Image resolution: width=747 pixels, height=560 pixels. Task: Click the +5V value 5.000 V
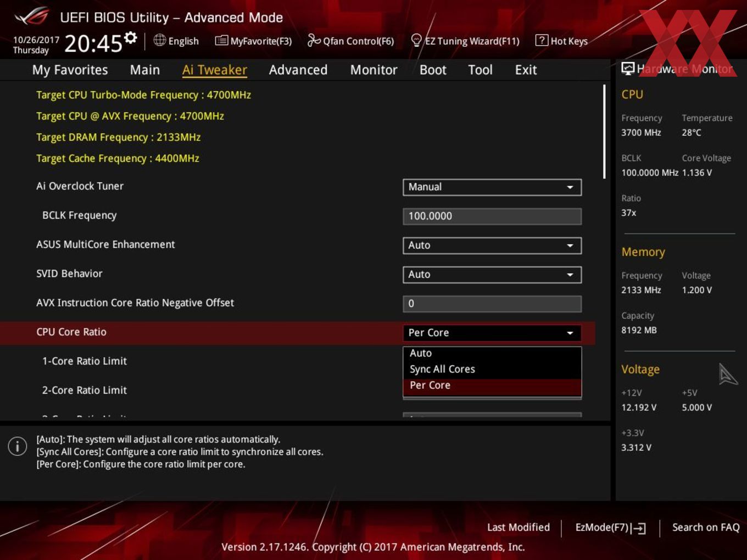(697, 407)
